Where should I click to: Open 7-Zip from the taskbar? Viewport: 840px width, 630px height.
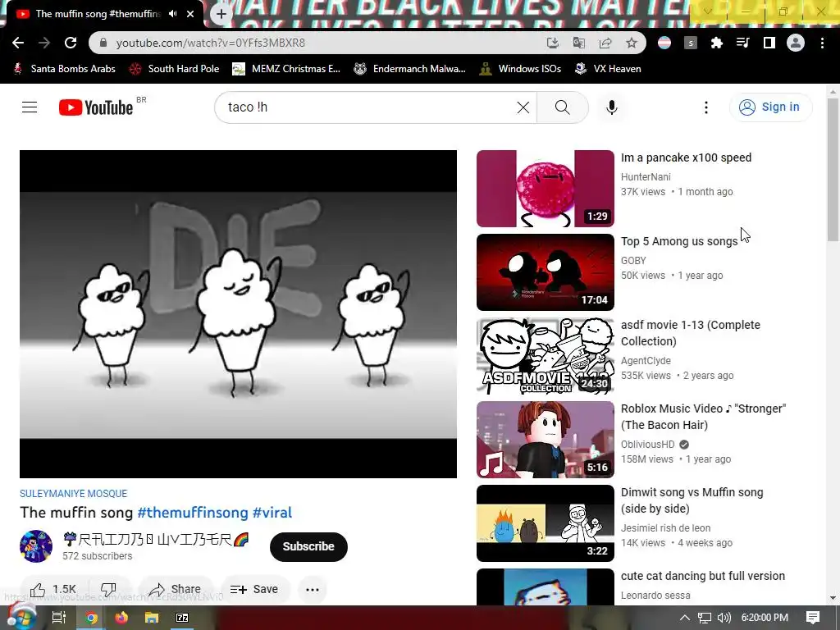(x=182, y=618)
